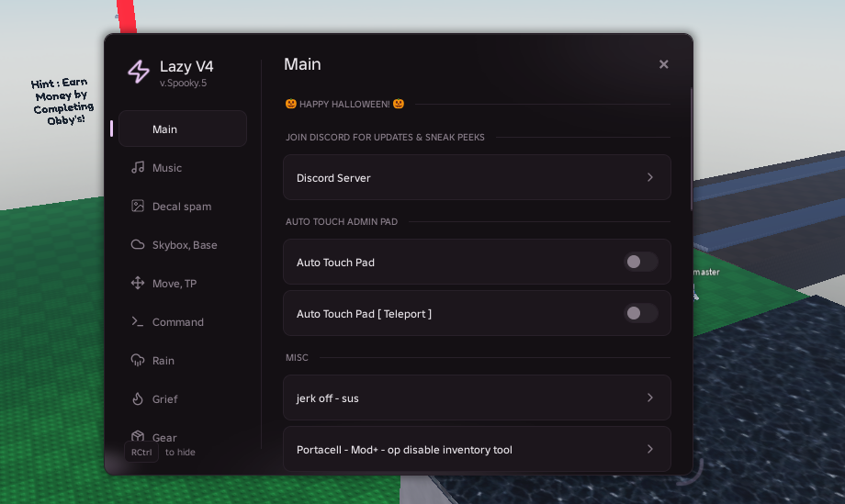Viewport: 845px width, 504px height.
Task: Click the Decal spam image icon
Action: point(138,207)
